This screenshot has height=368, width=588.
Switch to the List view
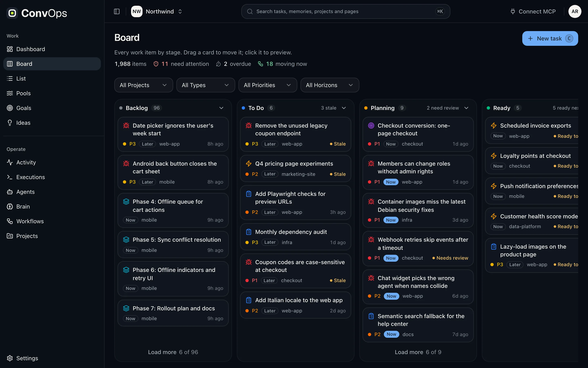point(52,79)
